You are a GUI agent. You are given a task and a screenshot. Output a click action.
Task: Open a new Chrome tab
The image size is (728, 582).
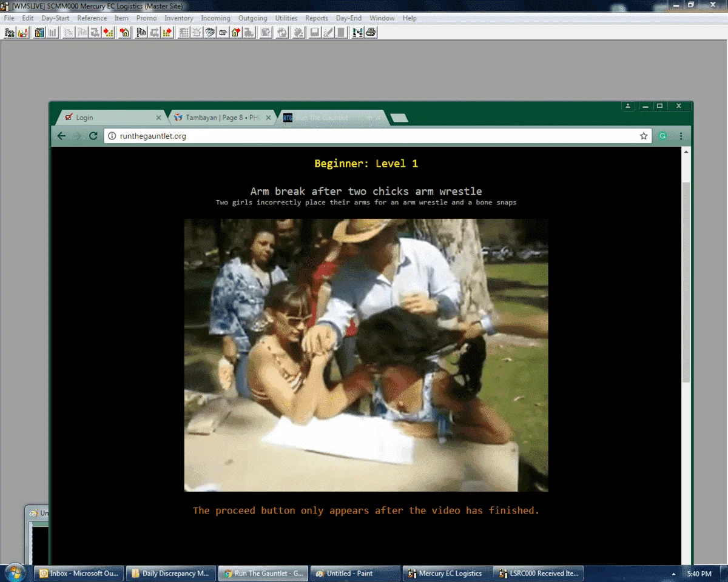coord(399,118)
